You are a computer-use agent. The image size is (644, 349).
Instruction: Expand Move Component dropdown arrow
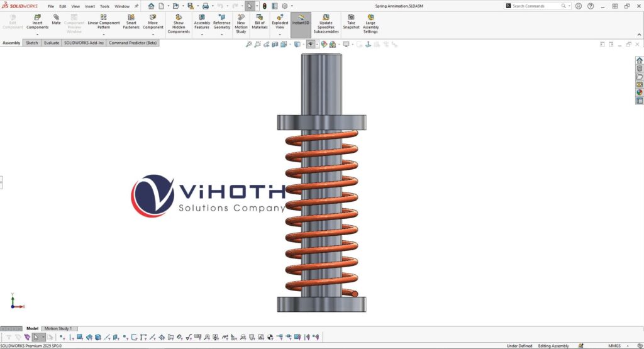(153, 35)
